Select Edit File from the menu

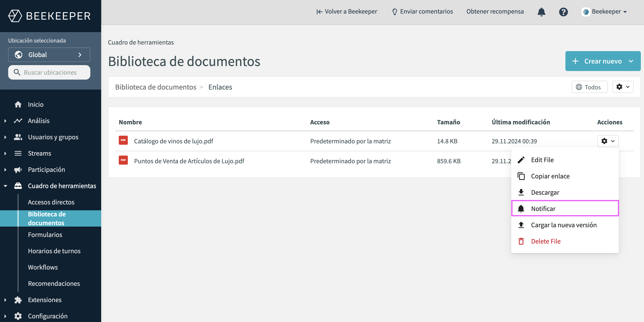565,160
